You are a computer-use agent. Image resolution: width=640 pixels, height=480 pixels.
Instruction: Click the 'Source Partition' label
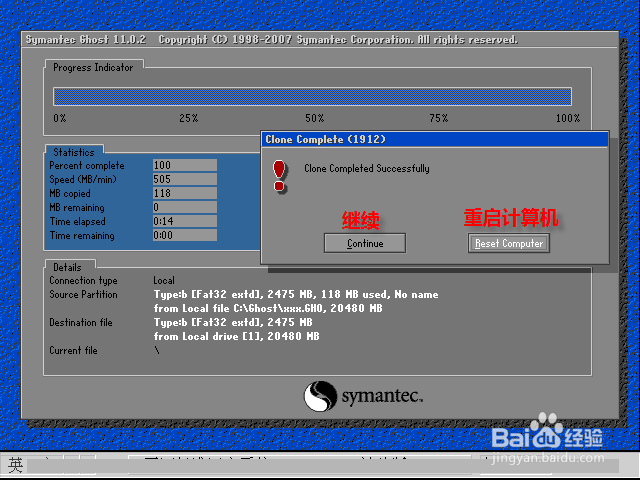click(x=83, y=294)
